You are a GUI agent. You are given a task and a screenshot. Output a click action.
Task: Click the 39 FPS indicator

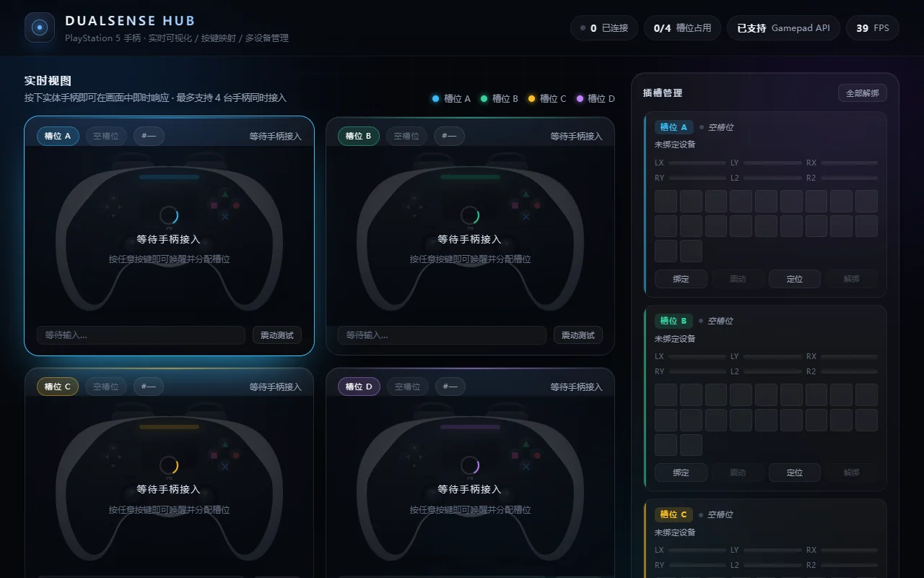click(873, 28)
